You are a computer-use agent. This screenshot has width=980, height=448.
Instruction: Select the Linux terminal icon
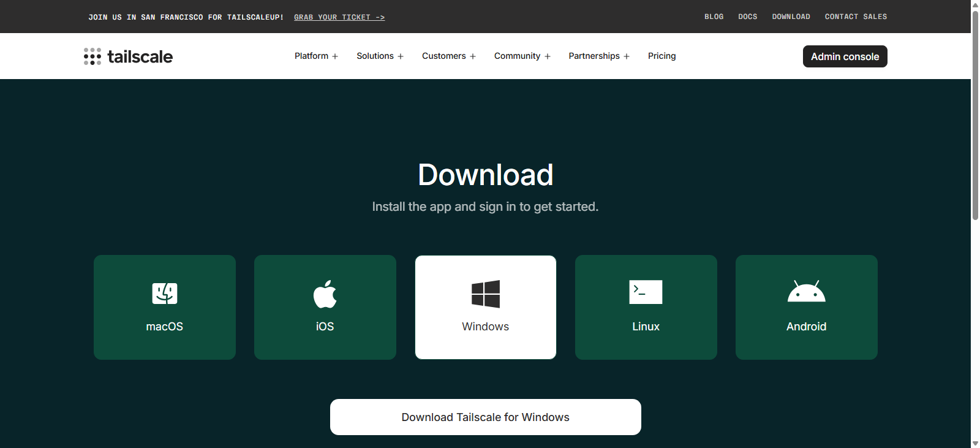click(646, 292)
